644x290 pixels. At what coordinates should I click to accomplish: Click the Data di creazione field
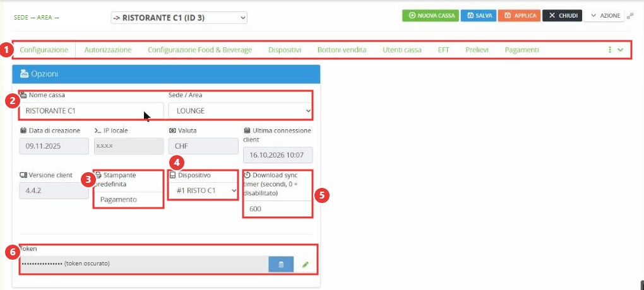(x=54, y=146)
